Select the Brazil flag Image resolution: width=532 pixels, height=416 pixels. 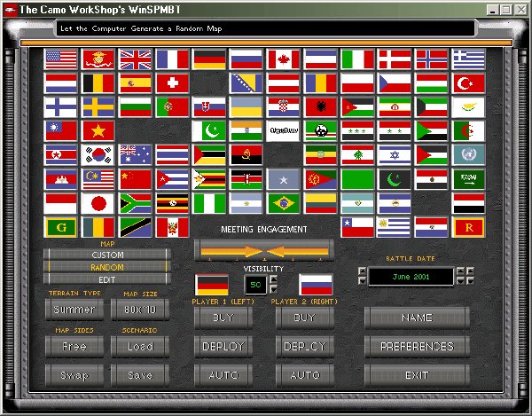pos(284,203)
